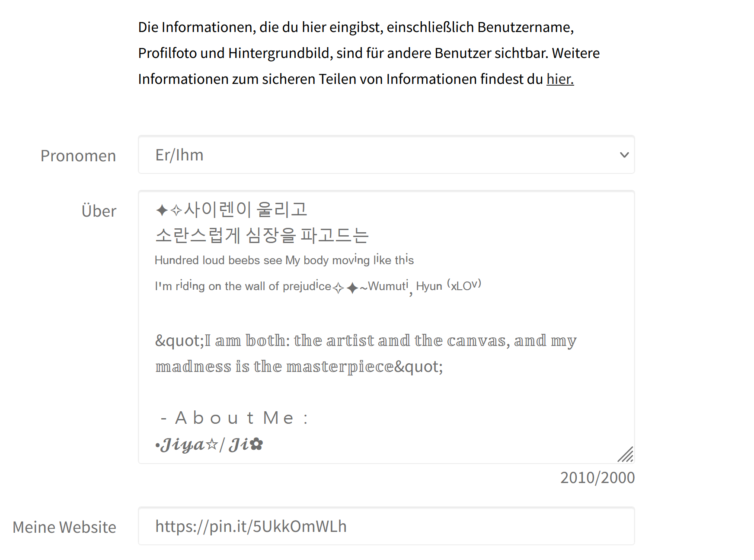This screenshot has width=754, height=560.
Task: Click the info paragraph starting 'Die Informationen'
Action: click(369, 53)
